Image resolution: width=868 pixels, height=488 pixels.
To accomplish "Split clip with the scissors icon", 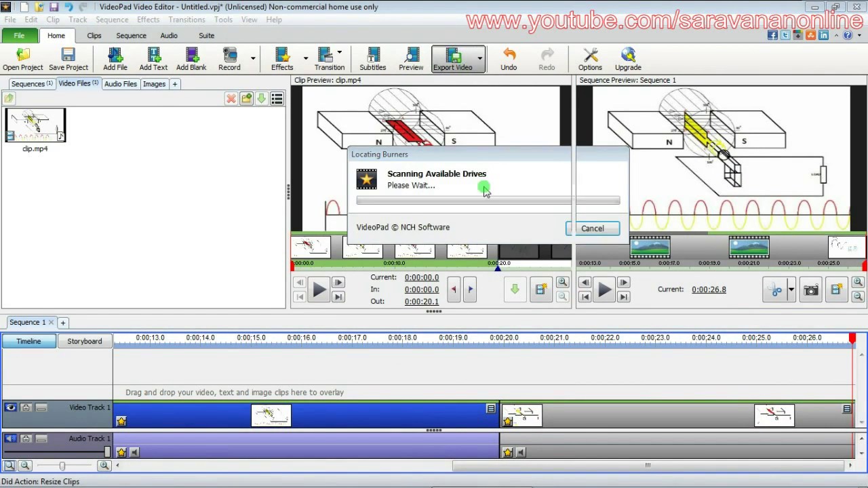I will point(774,290).
